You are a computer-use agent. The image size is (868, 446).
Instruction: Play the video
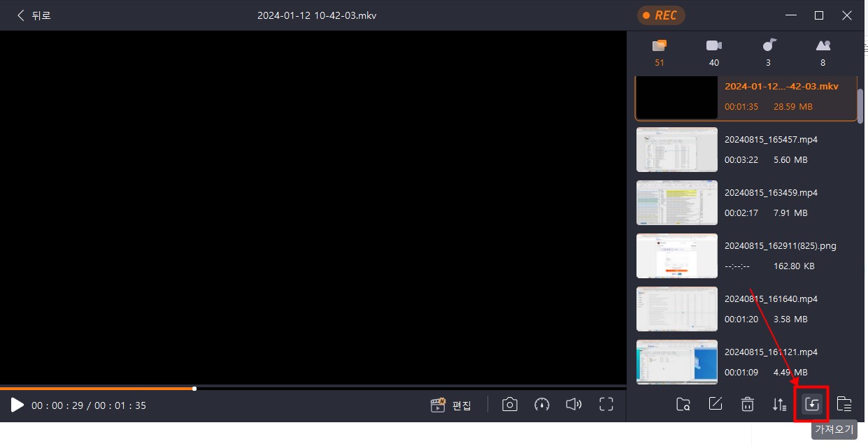point(17,405)
